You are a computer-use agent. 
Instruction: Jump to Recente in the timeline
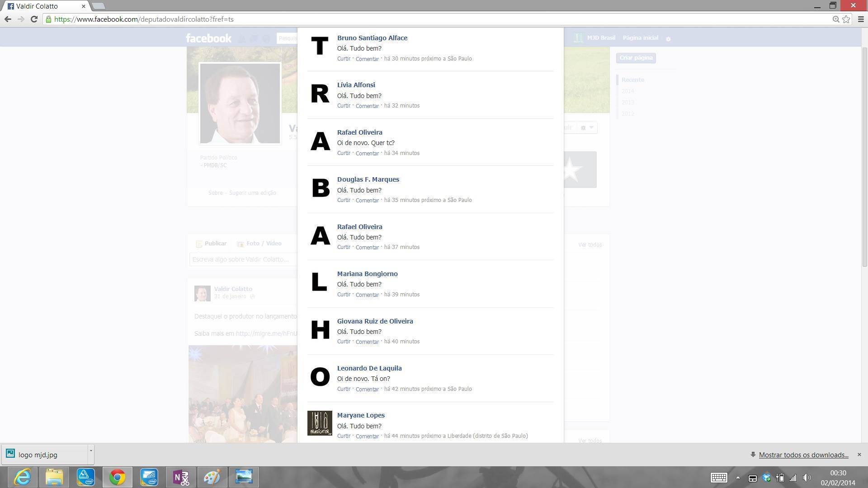point(632,80)
